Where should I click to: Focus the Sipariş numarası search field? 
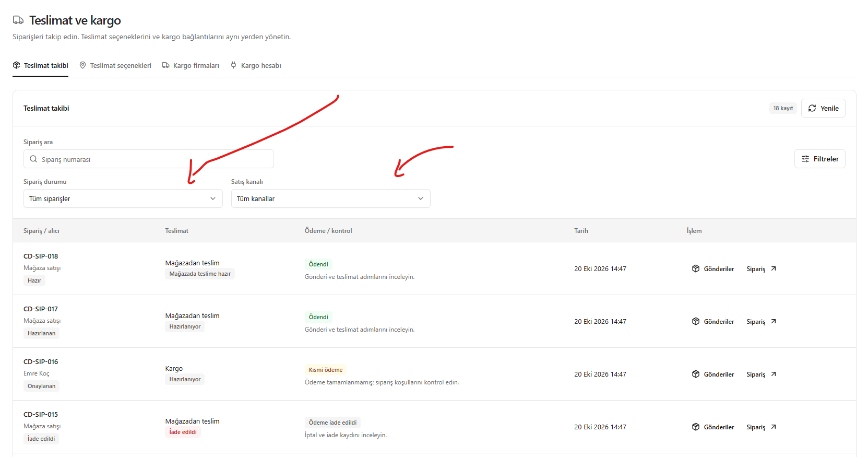pyautogui.click(x=149, y=159)
